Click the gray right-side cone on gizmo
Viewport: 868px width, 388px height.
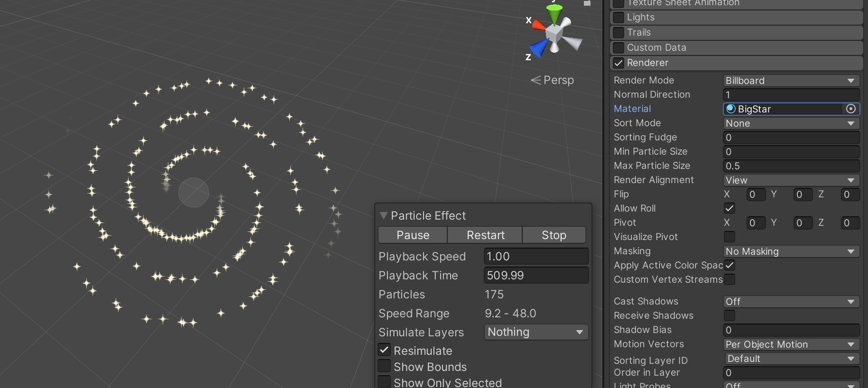[x=573, y=43]
